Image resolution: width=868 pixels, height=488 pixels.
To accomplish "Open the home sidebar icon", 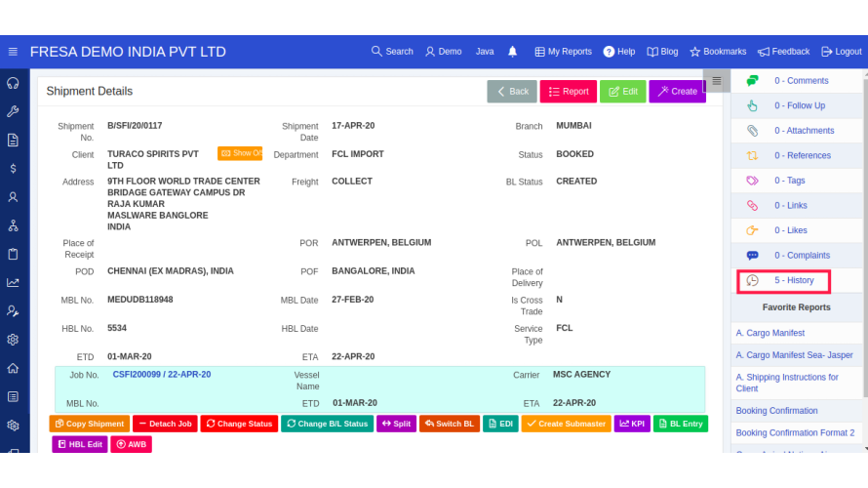I will (13, 368).
